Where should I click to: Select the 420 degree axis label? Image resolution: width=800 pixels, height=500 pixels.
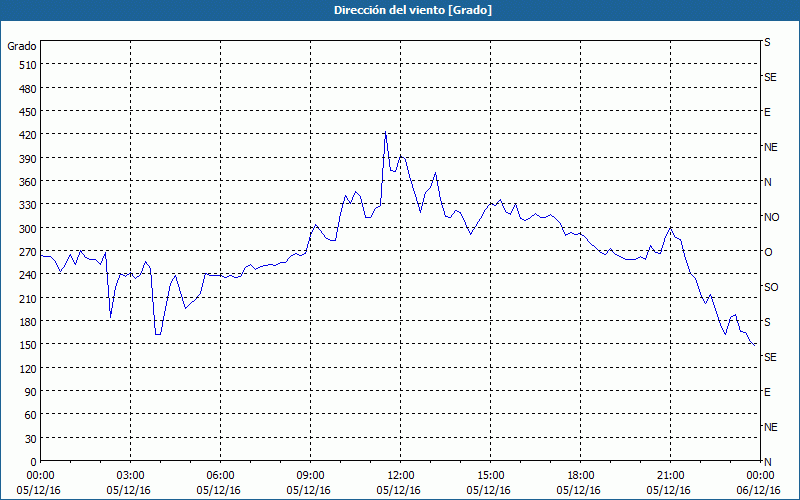pyautogui.click(x=29, y=135)
